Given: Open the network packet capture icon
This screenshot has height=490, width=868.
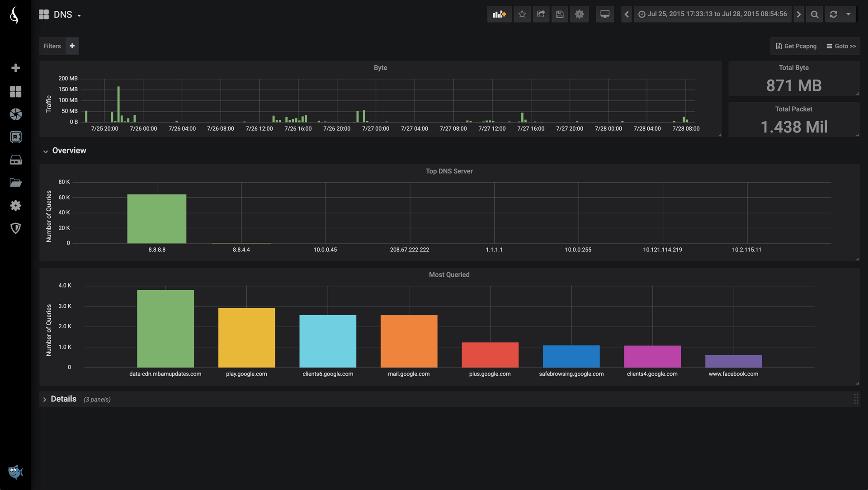Looking at the screenshot, I should pyautogui.click(x=797, y=46).
